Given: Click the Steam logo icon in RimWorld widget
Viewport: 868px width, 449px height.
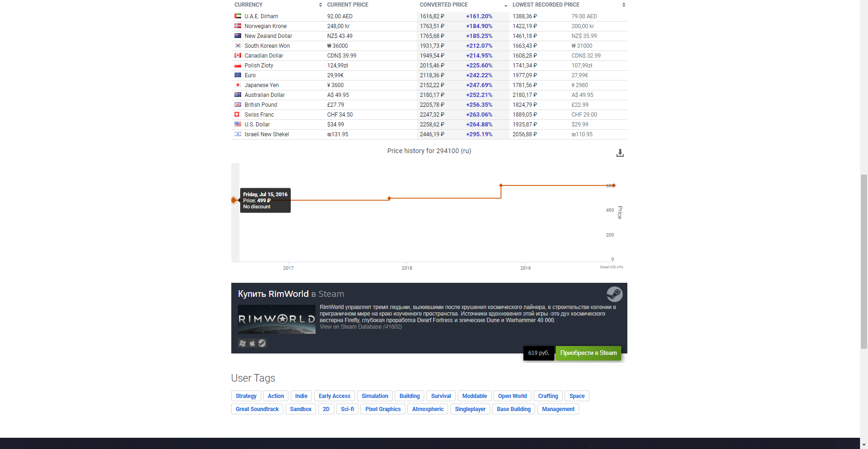Looking at the screenshot, I should [614, 294].
